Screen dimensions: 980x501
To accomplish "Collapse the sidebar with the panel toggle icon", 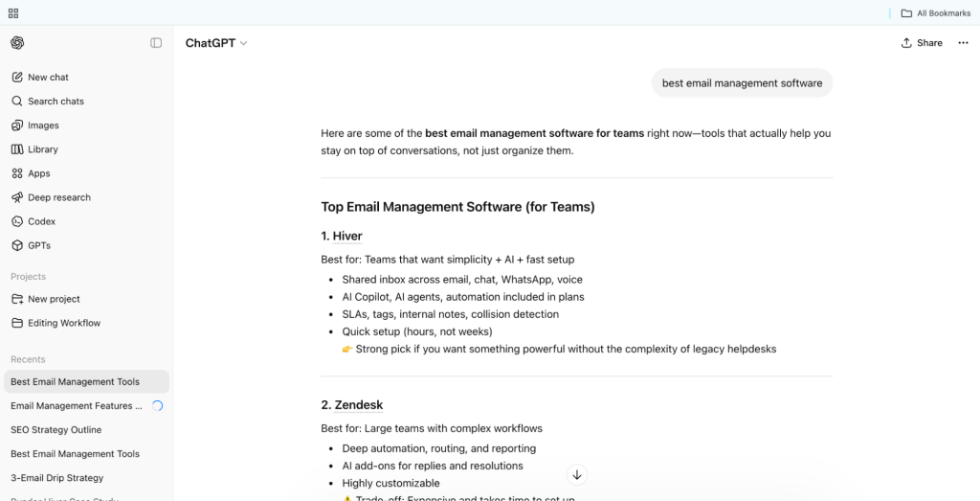I will [x=156, y=42].
